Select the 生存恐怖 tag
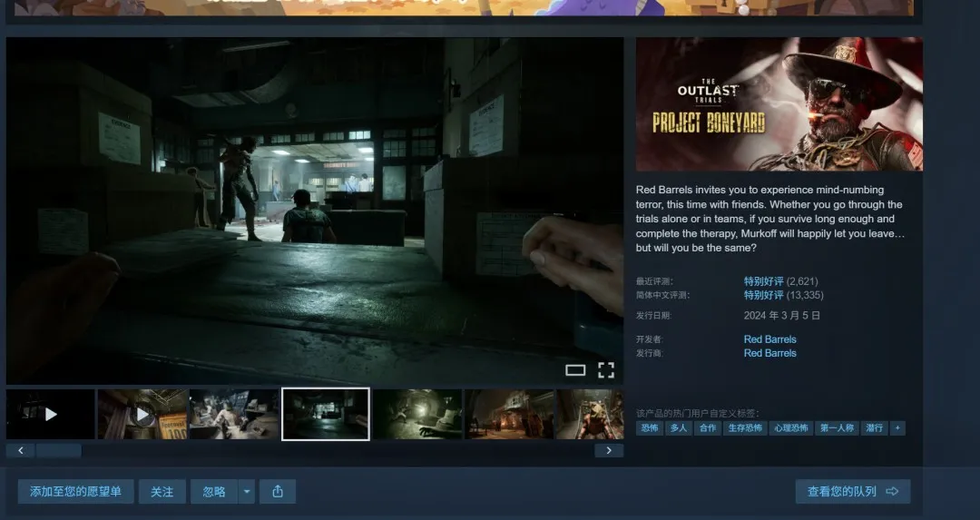The width and height of the screenshot is (980, 520). (x=745, y=428)
